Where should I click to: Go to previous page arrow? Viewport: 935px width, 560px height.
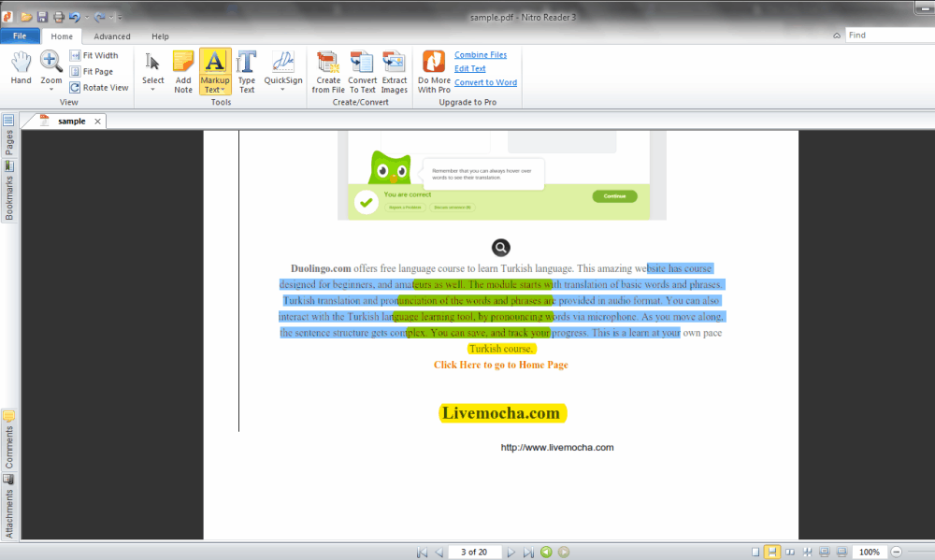[x=439, y=553]
